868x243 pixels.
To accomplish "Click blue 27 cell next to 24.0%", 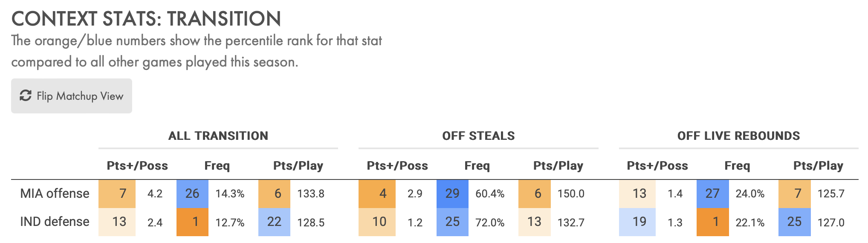I will click(712, 194).
